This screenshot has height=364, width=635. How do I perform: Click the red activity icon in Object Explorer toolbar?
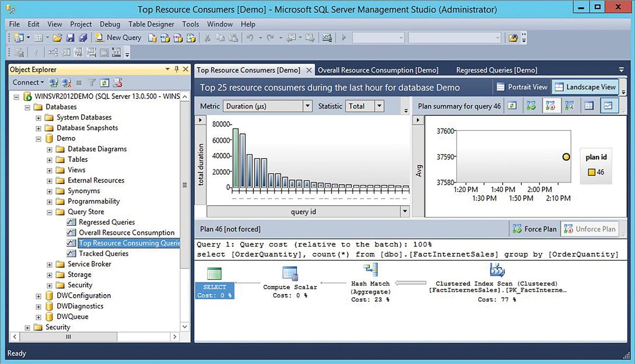tap(118, 83)
